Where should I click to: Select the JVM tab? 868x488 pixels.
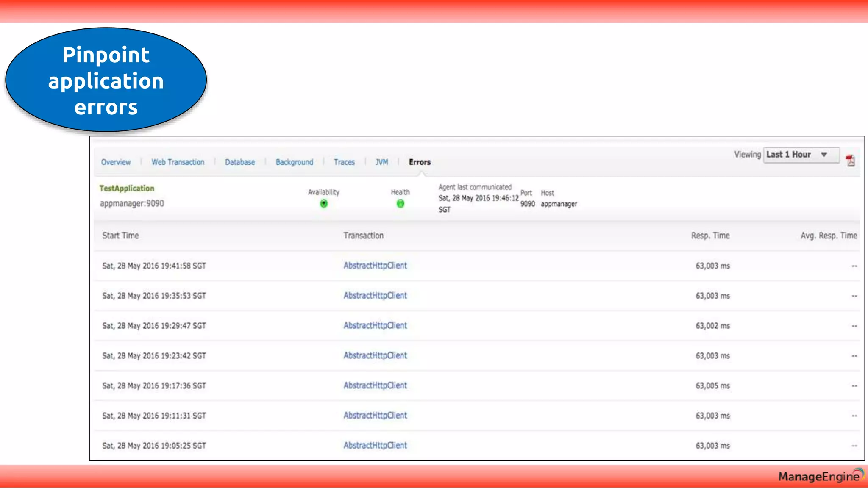pyautogui.click(x=381, y=162)
